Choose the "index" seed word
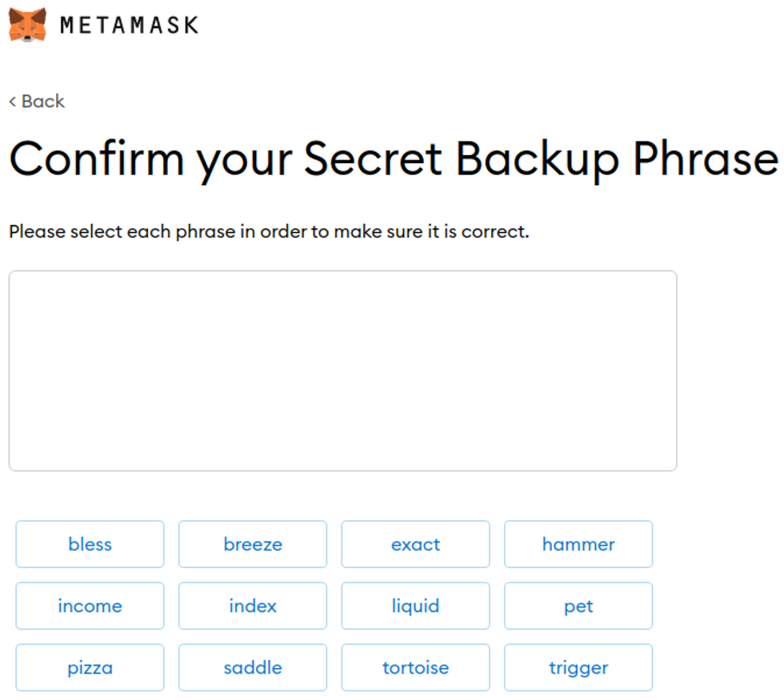 click(x=253, y=606)
